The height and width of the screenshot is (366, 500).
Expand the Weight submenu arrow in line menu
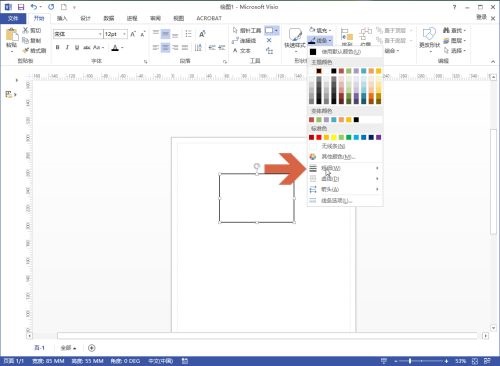pyautogui.click(x=377, y=168)
